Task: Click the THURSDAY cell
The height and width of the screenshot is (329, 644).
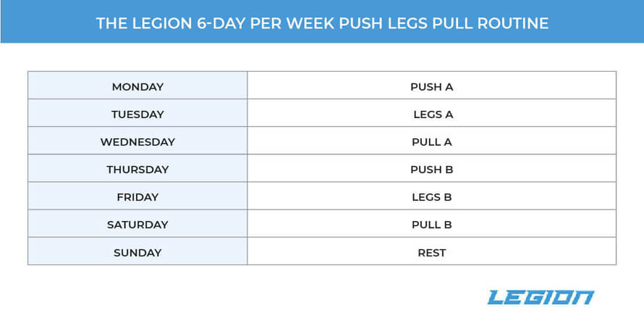Action: tap(137, 170)
